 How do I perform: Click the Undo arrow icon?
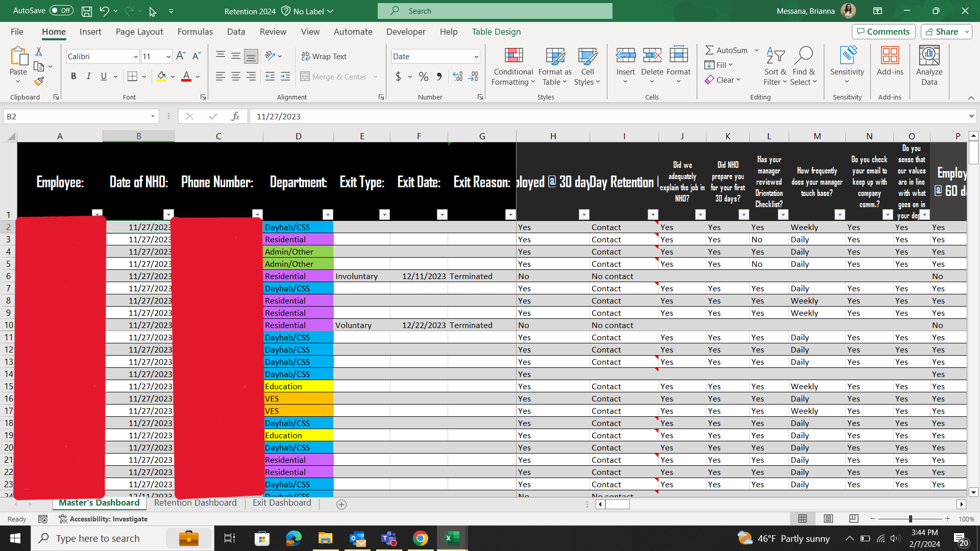104,11
